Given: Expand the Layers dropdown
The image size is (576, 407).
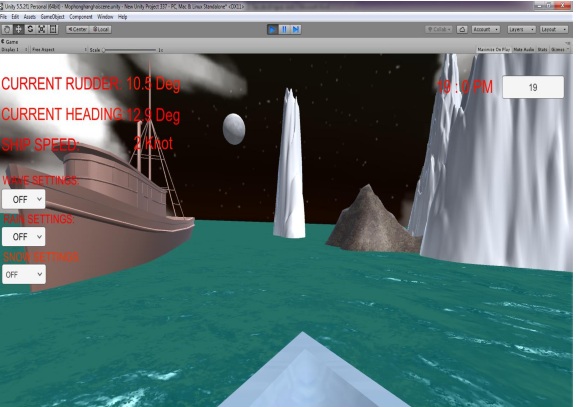Looking at the screenshot, I should point(521,29).
